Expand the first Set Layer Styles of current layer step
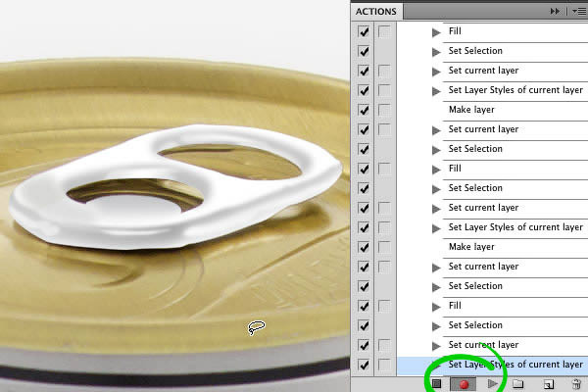This screenshot has width=588, height=392. [x=436, y=91]
